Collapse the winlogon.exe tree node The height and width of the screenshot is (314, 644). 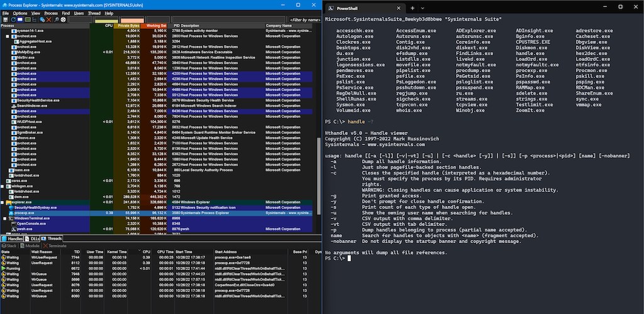pos(3,186)
